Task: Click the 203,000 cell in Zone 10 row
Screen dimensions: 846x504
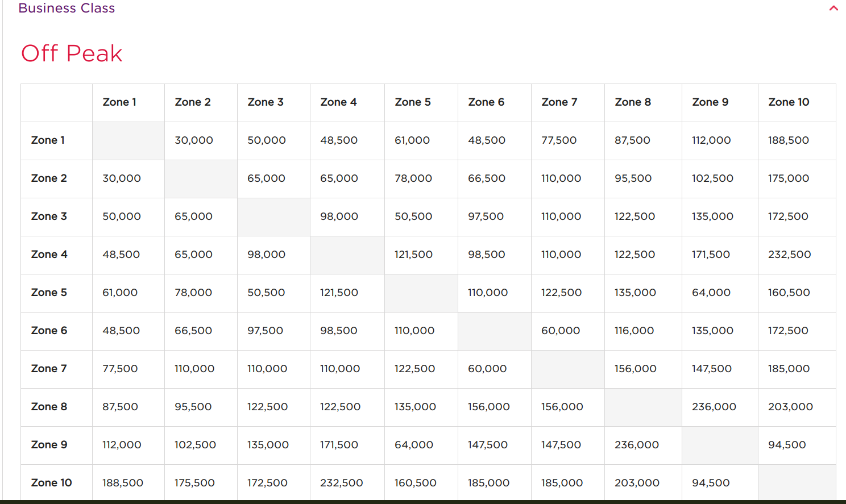Action: click(x=637, y=483)
